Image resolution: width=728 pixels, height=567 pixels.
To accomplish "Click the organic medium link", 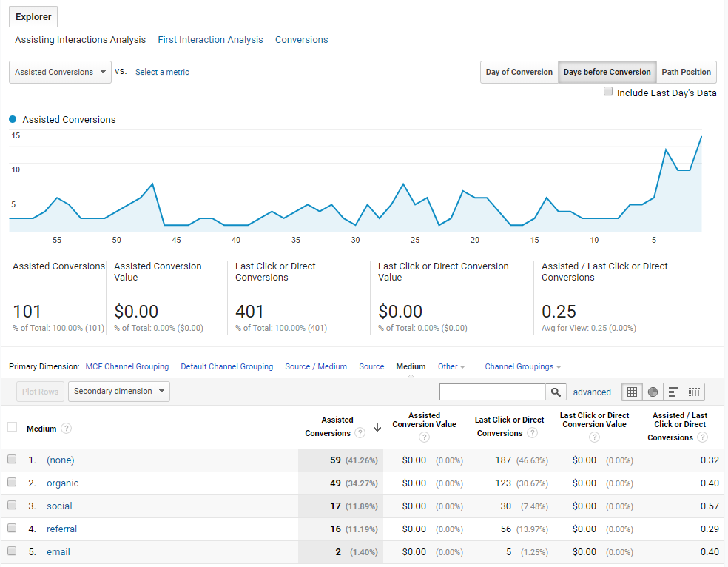I will pyautogui.click(x=63, y=483).
